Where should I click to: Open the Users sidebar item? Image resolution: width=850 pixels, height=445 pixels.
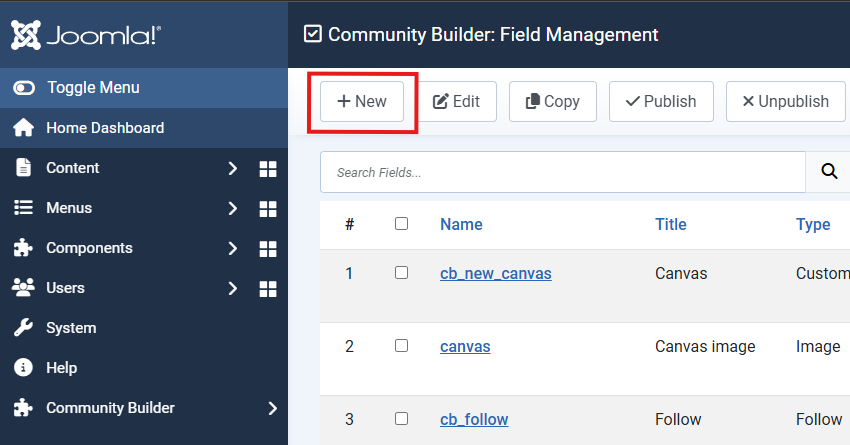click(65, 288)
